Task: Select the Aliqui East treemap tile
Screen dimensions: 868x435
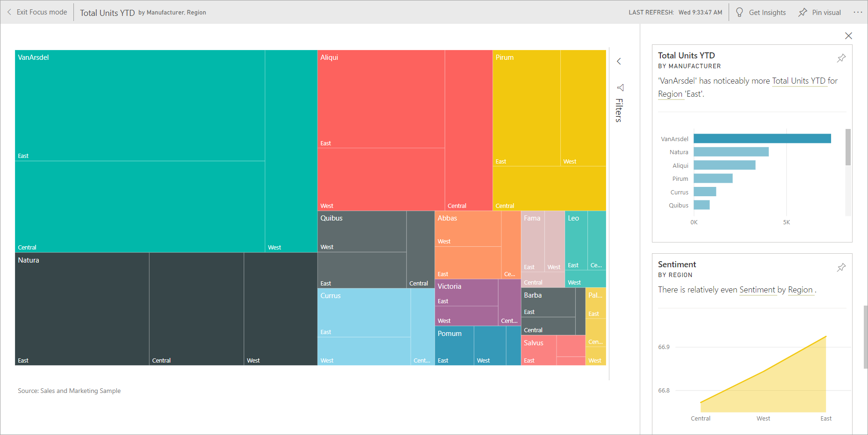Action: click(x=381, y=98)
